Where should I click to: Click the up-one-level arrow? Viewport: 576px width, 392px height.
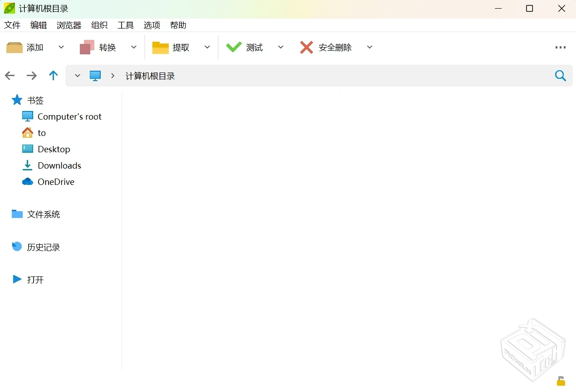(53, 76)
